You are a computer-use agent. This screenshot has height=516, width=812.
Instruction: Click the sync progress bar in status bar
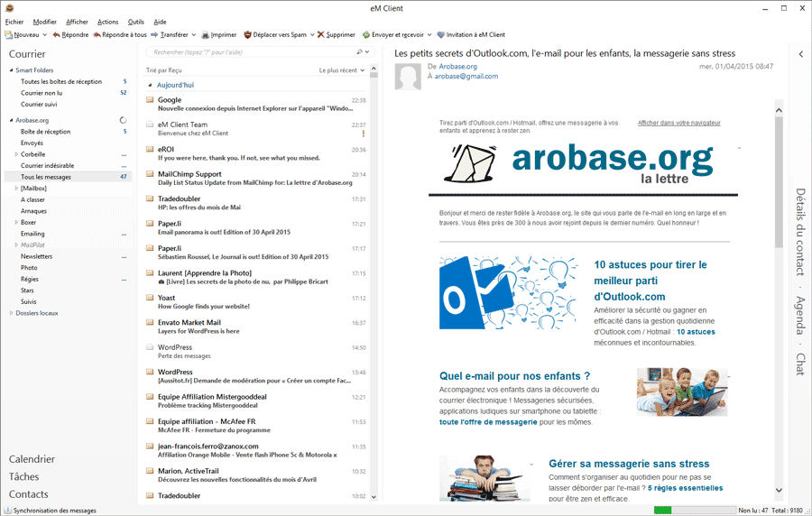[x=695, y=511]
